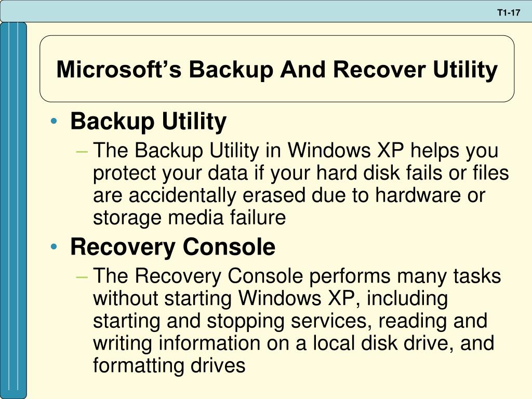The width and height of the screenshot is (532, 399).
Task: Click the light blue top header bar
Action: [266, 11]
